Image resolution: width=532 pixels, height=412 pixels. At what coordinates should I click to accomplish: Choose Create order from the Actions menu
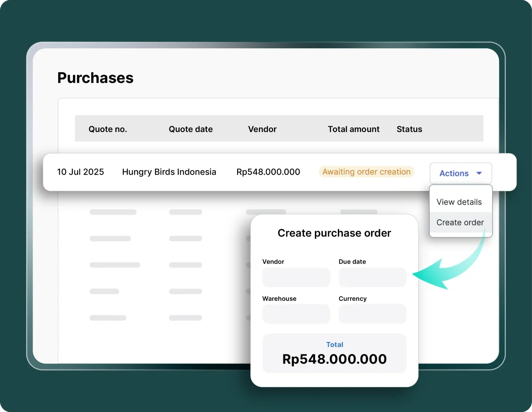pos(460,222)
